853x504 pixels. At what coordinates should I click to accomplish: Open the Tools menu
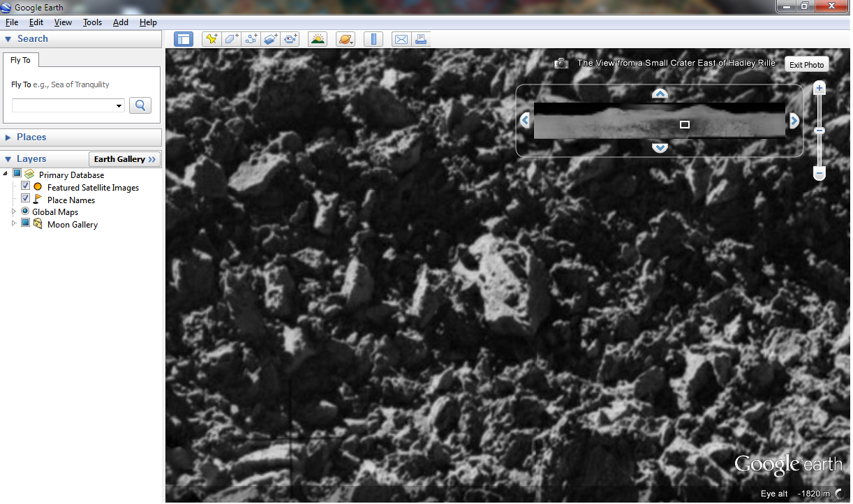pyautogui.click(x=92, y=22)
